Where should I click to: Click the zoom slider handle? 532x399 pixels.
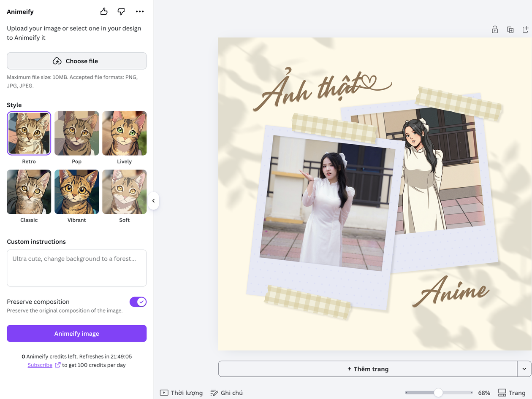(438, 393)
